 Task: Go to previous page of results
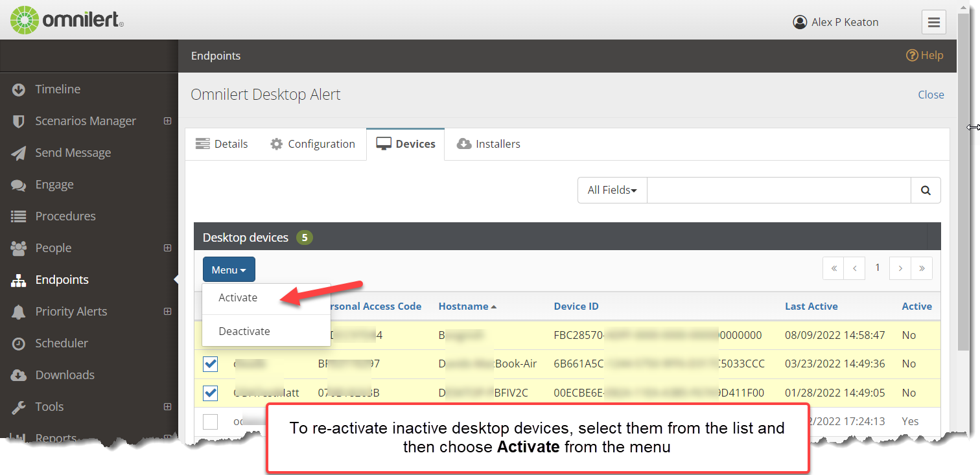[855, 268]
